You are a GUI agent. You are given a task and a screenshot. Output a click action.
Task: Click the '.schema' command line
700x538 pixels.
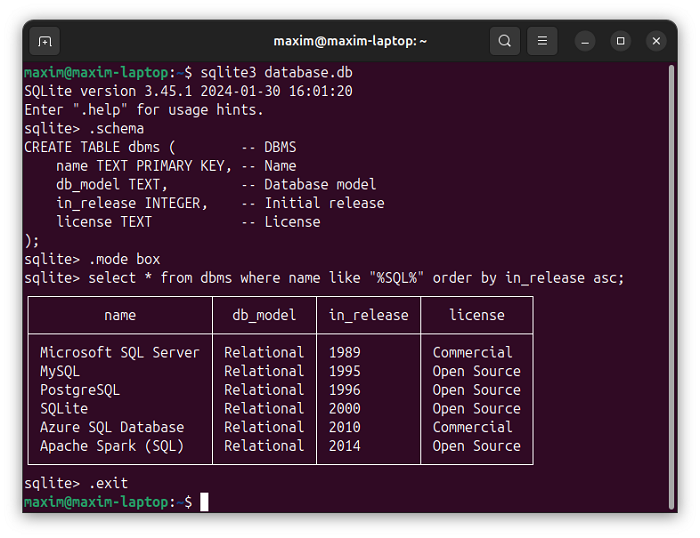coord(116,128)
